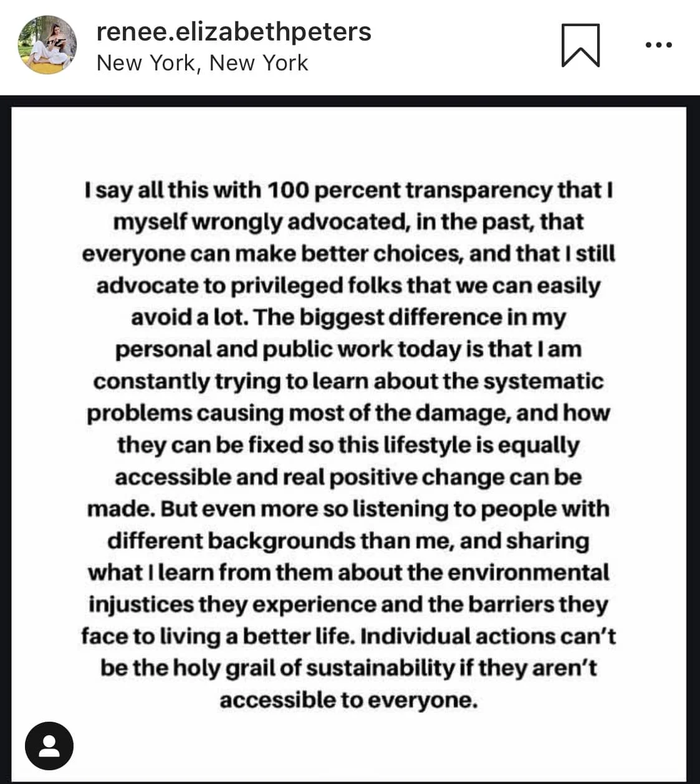700x784 pixels.
Task: Open the New York, New York location
Action: click(203, 63)
